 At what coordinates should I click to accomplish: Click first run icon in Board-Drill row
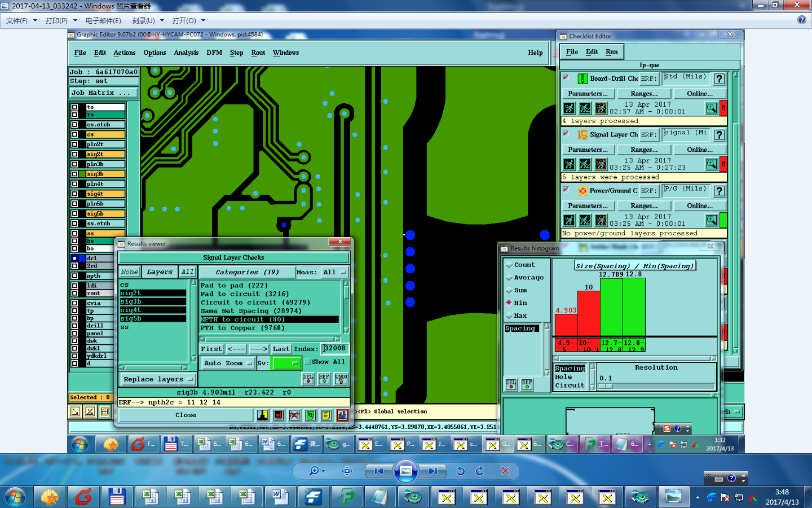pyautogui.click(x=569, y=108)
